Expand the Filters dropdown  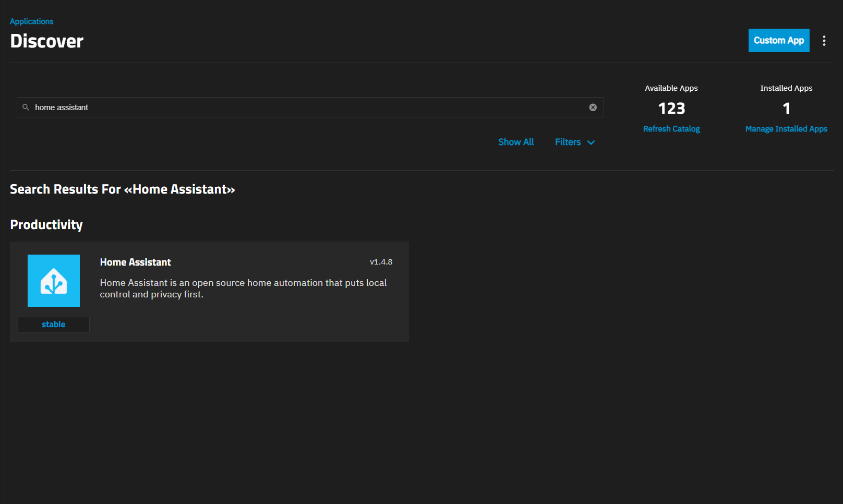(x=575, y=142)
